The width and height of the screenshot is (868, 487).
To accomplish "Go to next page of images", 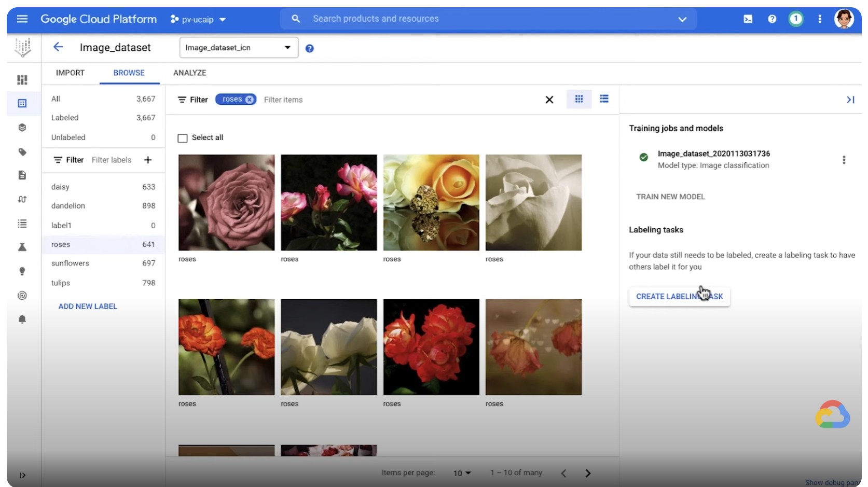I will (x=588, y=473).
